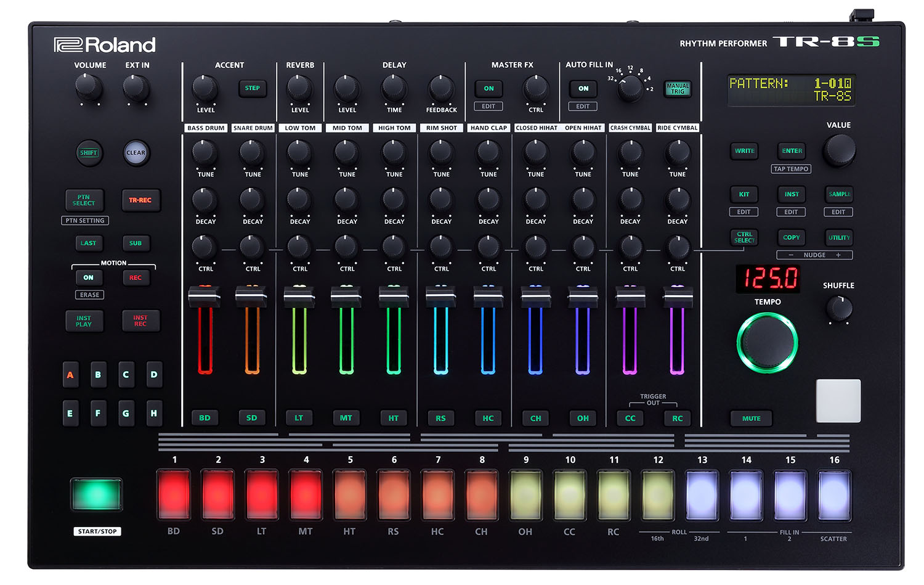Click the purple RIDE CYMBAL fader
Viewport: 924px width, 585px height.
677,297
